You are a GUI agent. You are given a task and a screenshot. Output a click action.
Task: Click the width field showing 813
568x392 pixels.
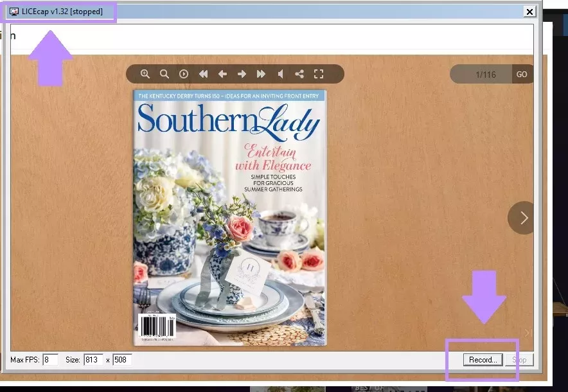click(x=93, y=360)
